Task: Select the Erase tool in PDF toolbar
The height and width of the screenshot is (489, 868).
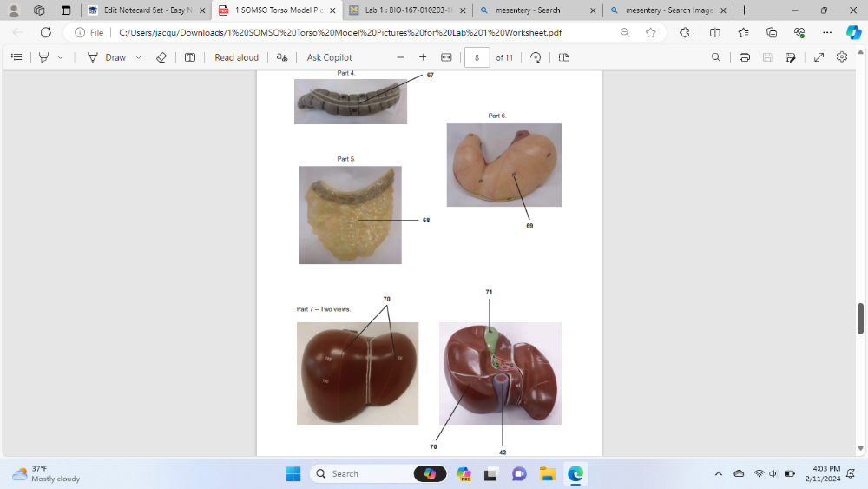Action: [x=161, y=57]
